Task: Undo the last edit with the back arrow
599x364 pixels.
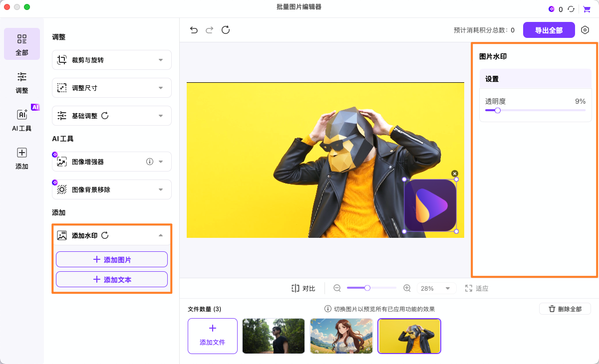Action: 194,30
